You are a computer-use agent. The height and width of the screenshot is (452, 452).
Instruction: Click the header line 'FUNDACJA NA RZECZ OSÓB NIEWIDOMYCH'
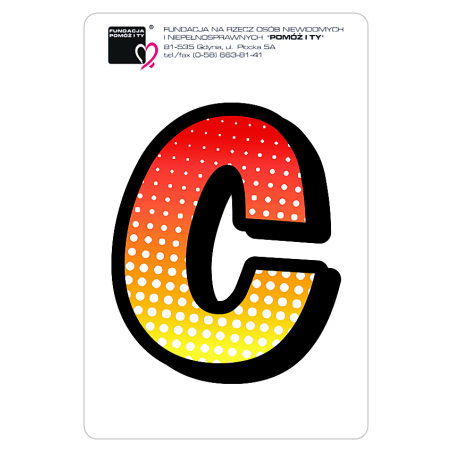(253, 30)
